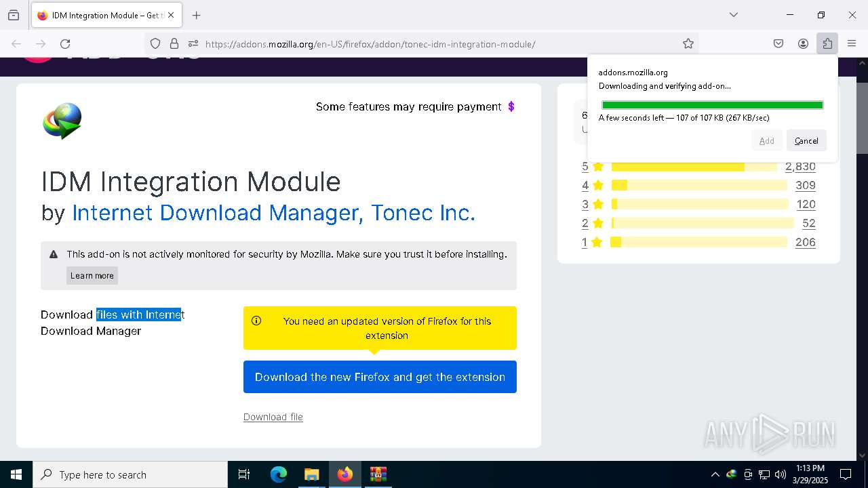Click the green download progress bar

tap(712, 105)
